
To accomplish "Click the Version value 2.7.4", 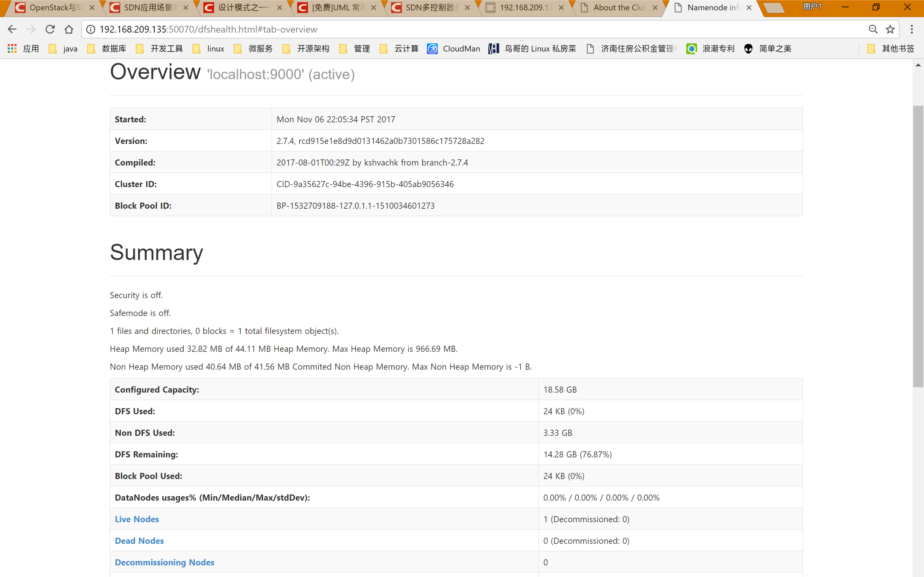I will click(380, 141).
